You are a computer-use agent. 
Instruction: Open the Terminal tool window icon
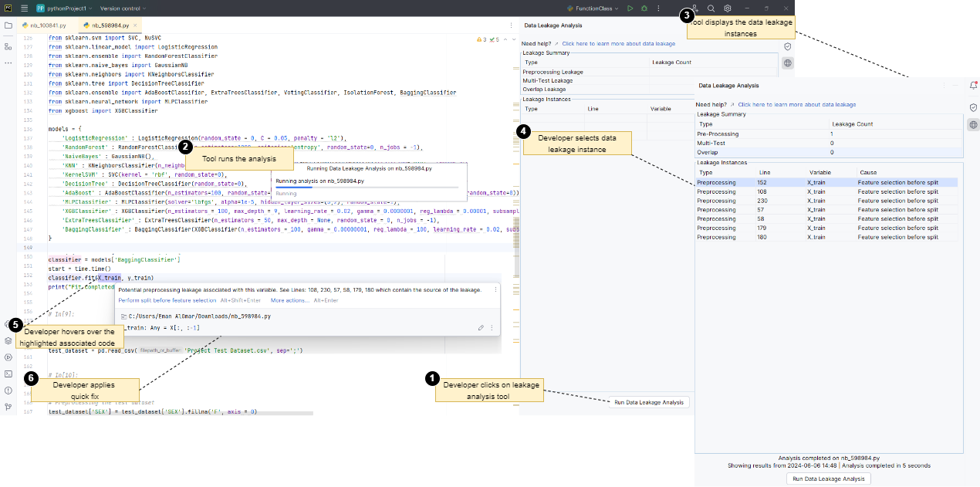(x=8, y=374)
